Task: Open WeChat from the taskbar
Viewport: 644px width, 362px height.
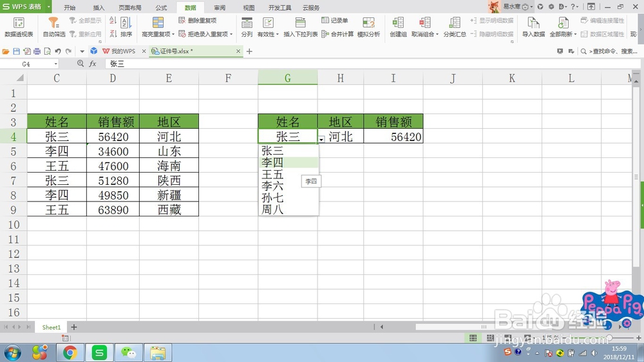Action: pyautogui.click(x=129, y=352)
